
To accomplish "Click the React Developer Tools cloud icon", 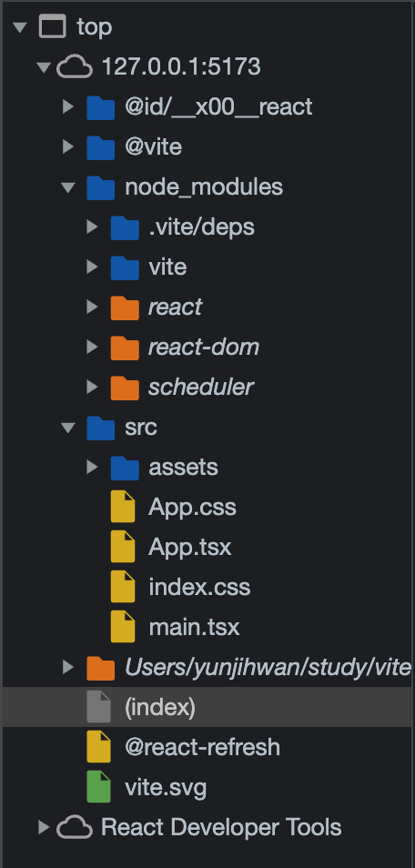I will click(75, 828).
